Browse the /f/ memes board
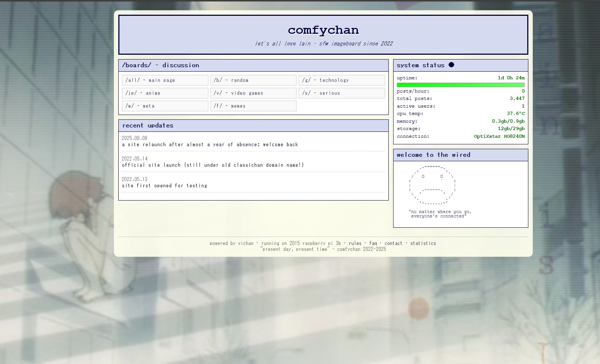Screen dimensions: 600x364 click(x=253, y=106)
